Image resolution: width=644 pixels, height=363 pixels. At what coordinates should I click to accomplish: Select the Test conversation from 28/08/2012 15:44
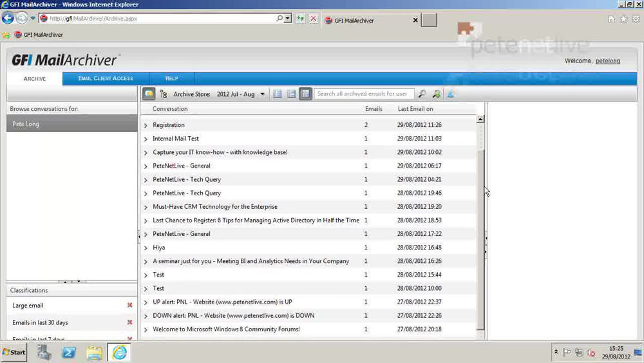click(x=308, y=275)
